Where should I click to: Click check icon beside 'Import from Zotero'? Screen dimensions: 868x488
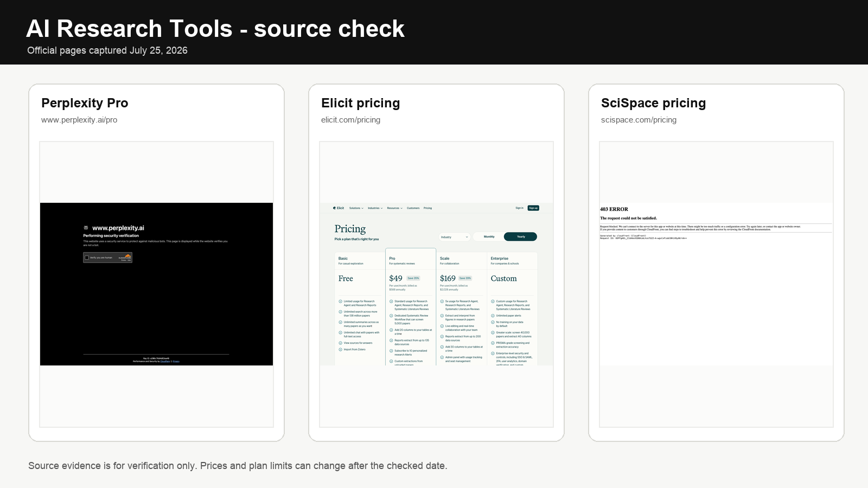coord(340,350)
